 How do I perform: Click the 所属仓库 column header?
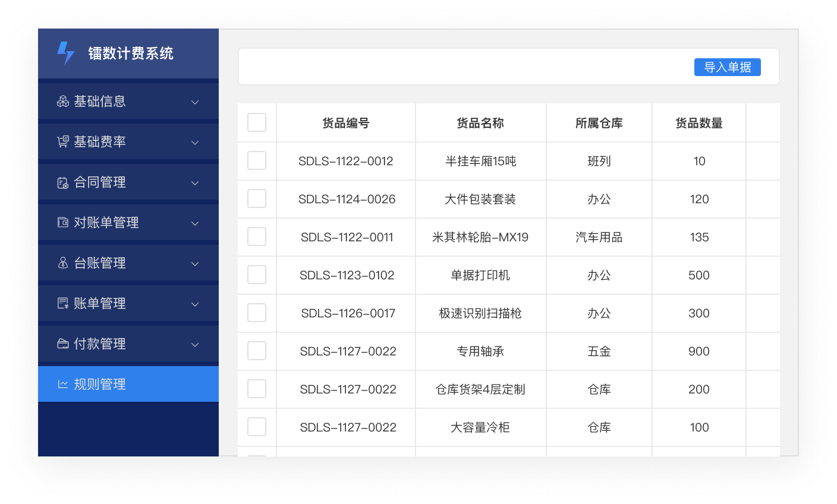(x=599, y=123)
